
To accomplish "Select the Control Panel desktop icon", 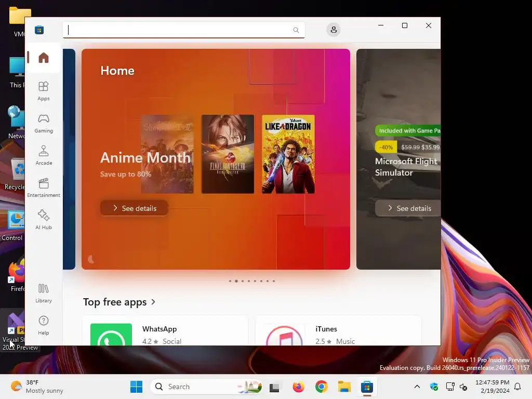I will (13, 225).
